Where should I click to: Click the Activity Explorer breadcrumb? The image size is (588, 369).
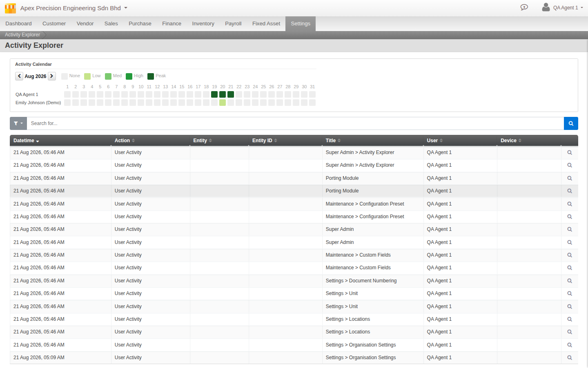pyautogui.click(x=22, y=35)
